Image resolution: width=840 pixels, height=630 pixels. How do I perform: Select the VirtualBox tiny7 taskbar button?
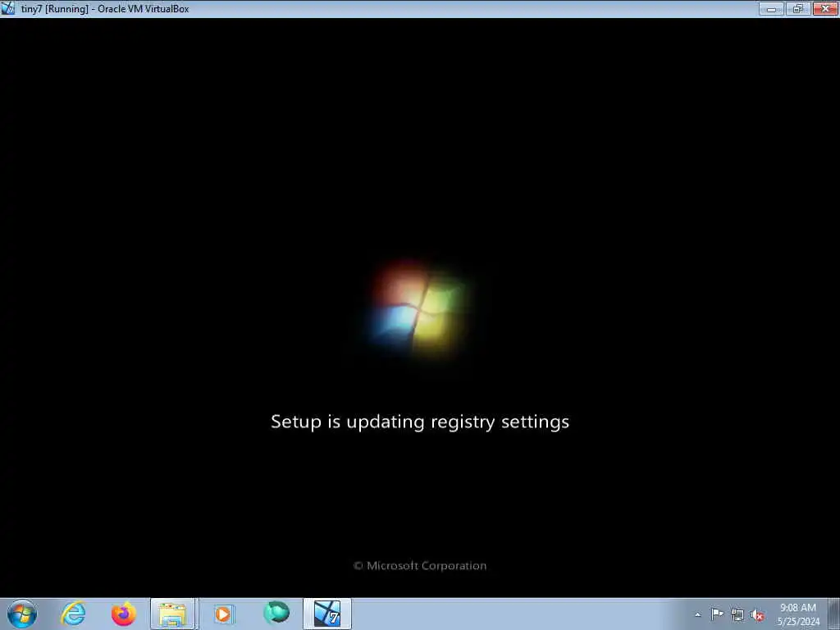point(326,614)
